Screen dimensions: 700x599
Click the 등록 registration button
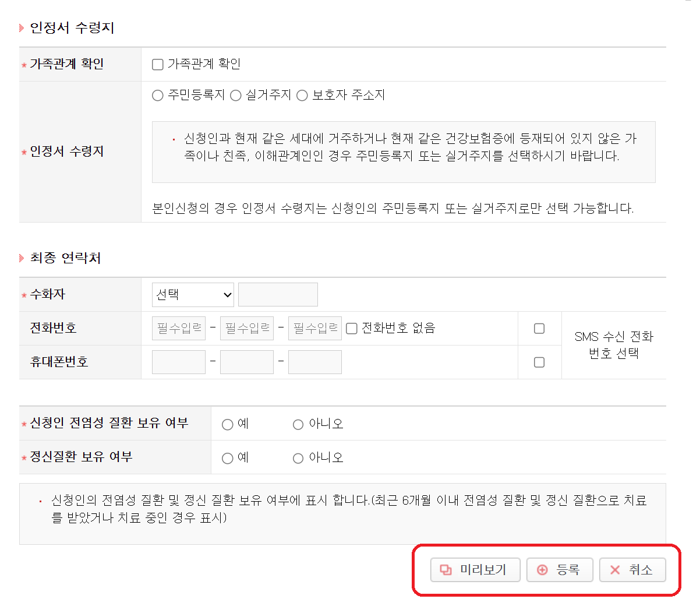tap(560, 570)
